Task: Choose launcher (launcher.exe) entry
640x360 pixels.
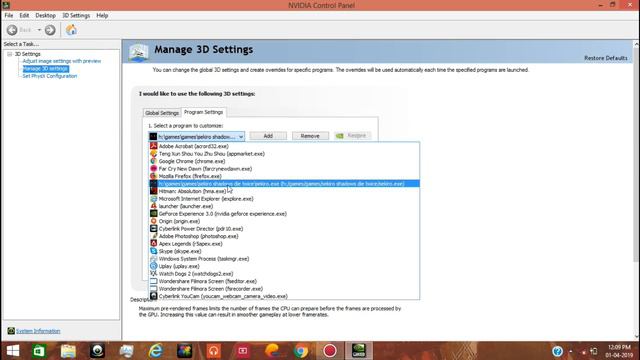Action: coord(284,206)
